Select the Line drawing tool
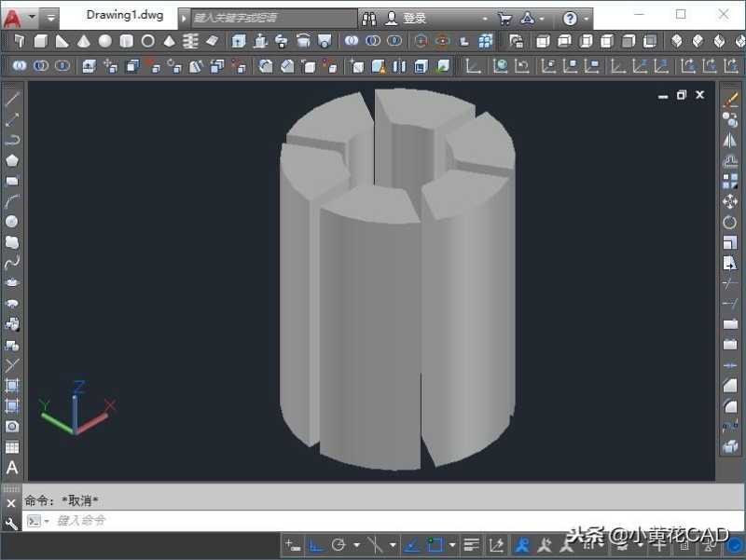This screenshot has height=560, width=746. [x=12, y=99]
